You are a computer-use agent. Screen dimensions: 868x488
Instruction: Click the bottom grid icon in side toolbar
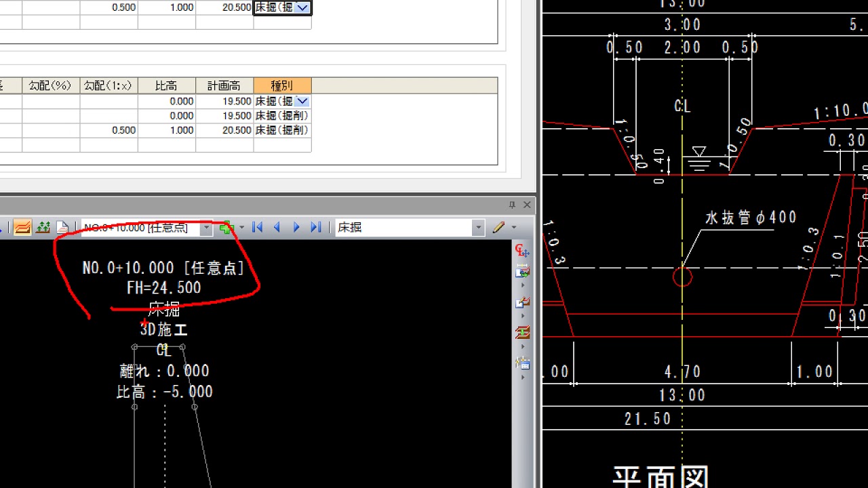click(522, 363)
